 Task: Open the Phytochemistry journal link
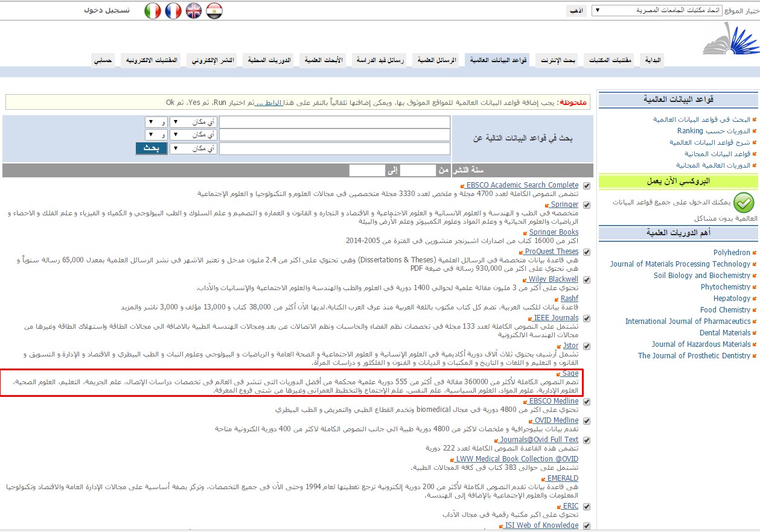tap(726, 287)
